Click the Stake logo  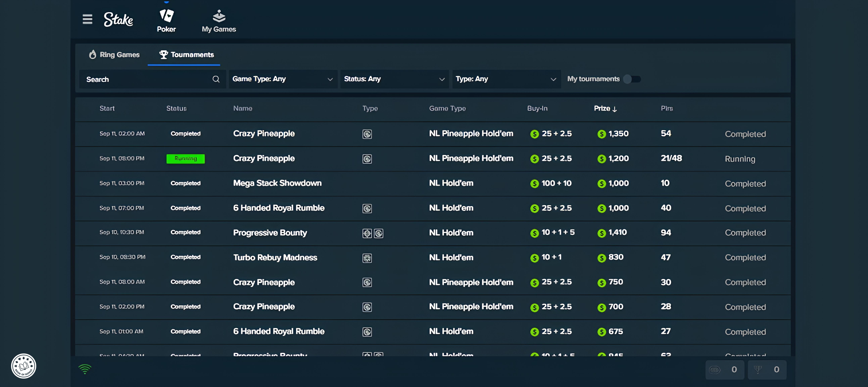pyautogui.click(x=118, y=19)
